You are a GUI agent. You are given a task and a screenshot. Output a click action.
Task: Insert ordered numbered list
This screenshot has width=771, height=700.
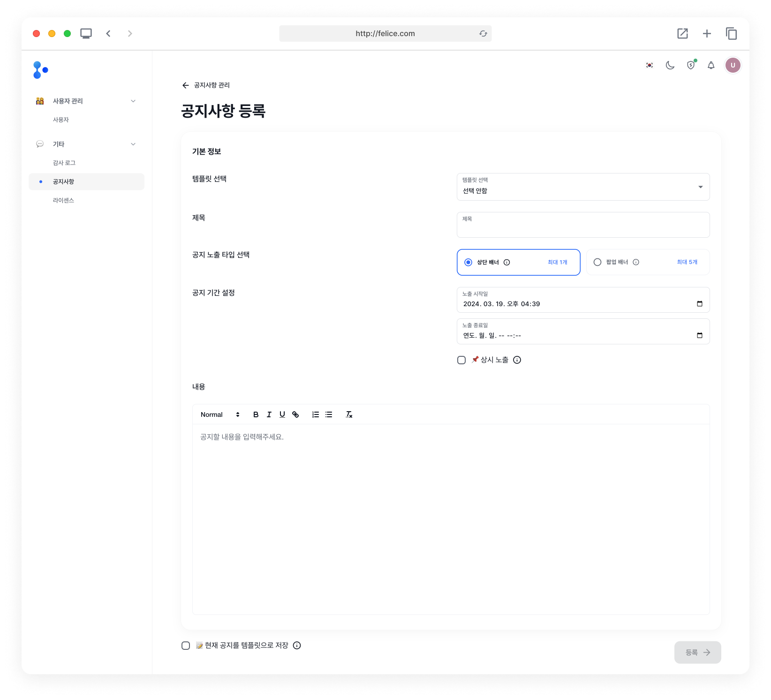coord(316,414)
